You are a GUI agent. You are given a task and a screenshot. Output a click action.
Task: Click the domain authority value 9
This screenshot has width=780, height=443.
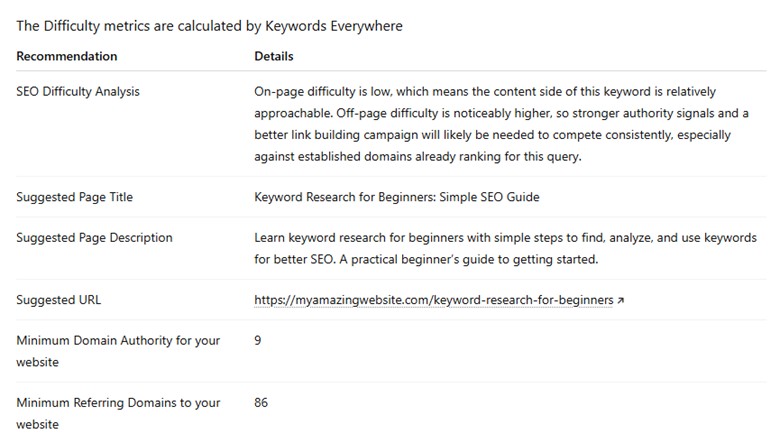258,341
